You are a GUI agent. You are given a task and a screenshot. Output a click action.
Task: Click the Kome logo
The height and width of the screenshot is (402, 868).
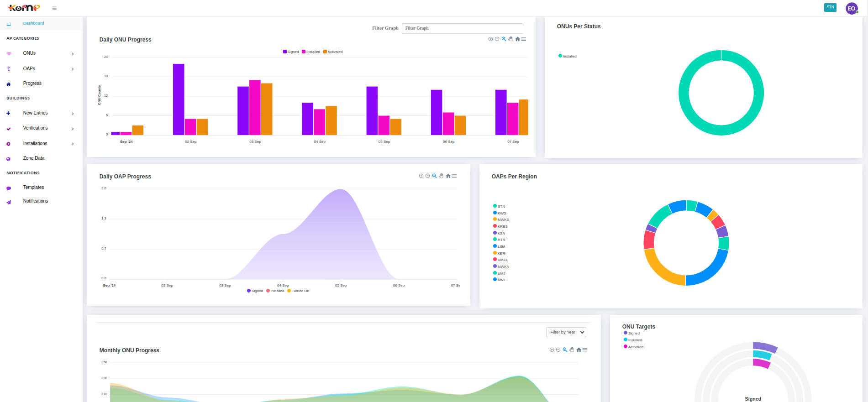(x=24, y=8)
